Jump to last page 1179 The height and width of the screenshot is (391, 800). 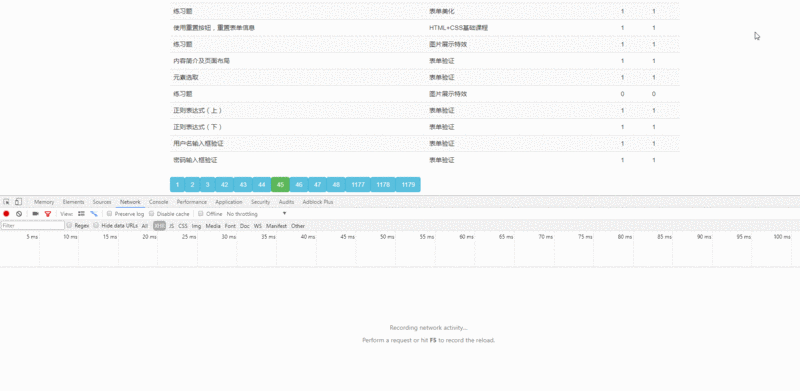(x=408, y=185)
